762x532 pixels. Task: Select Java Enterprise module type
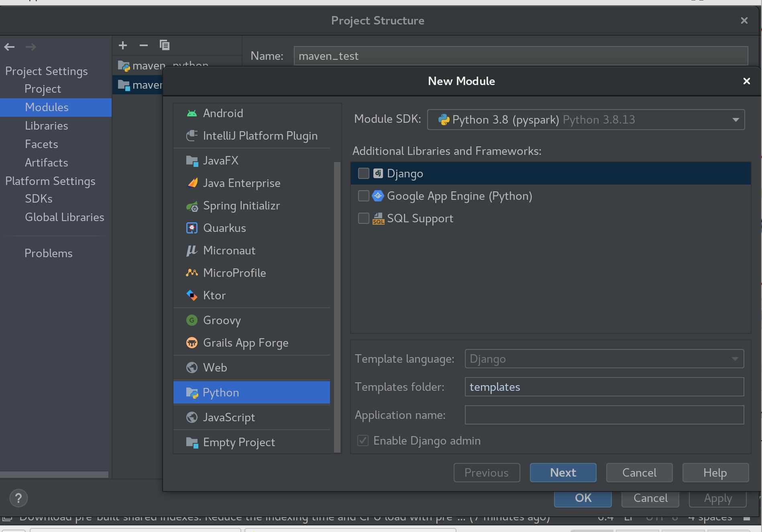[x=252, y=183]
